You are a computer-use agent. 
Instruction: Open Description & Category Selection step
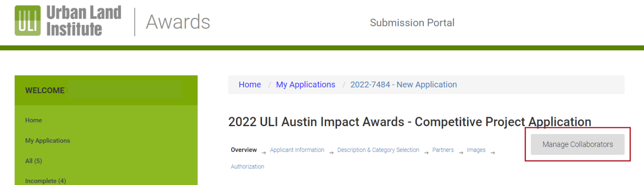(x=378, y=150)
